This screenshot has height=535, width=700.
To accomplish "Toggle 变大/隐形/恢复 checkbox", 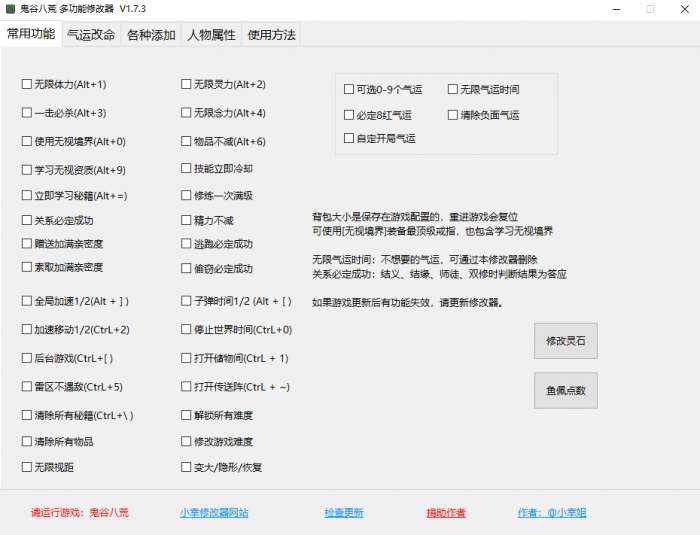I will [x=222, y=467].
